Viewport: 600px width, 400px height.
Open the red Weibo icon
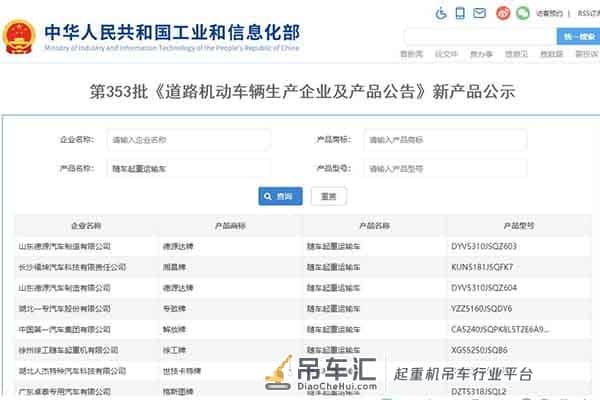[503, 13]
